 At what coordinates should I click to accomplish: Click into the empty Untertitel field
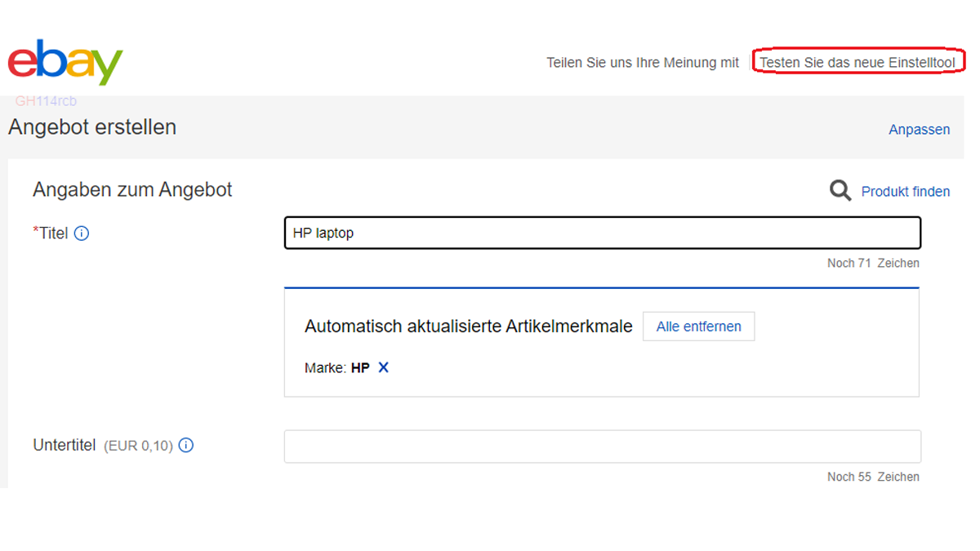coord(603,447)
